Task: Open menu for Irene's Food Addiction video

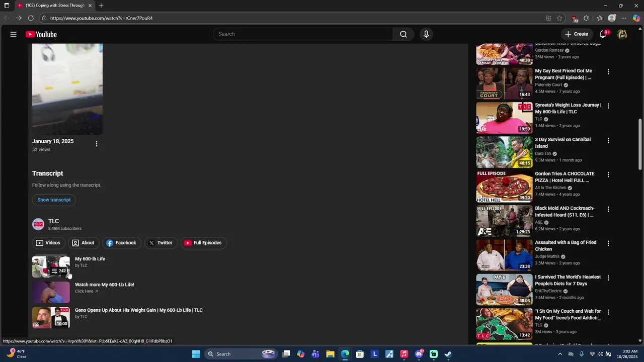Action: pyautogui.click(x=608, y=312)
